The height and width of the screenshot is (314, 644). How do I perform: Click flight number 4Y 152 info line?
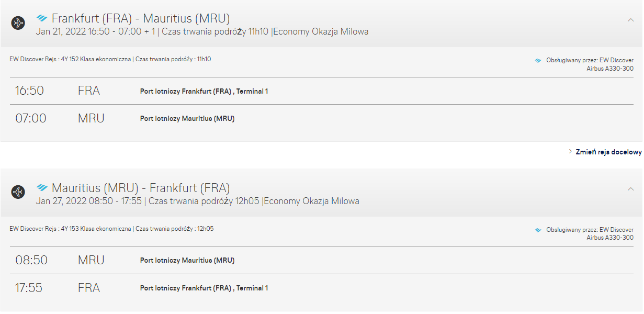pos(110,59)
